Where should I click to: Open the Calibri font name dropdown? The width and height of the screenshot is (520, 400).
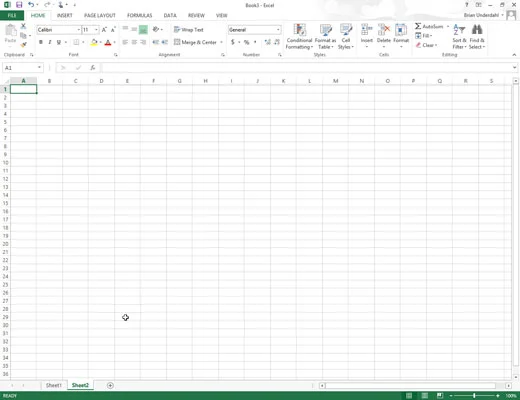pos(79,30)
